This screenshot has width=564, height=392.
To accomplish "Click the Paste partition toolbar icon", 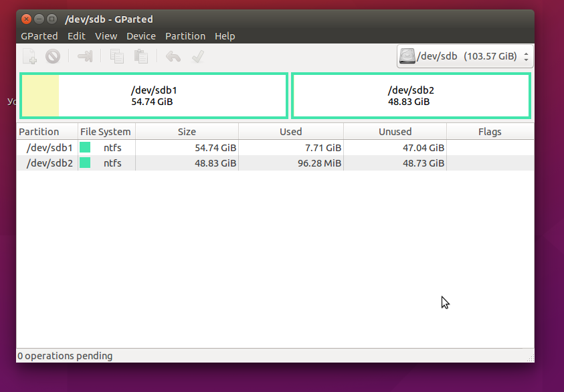I will pyautogui.click(x=140, y=57).
